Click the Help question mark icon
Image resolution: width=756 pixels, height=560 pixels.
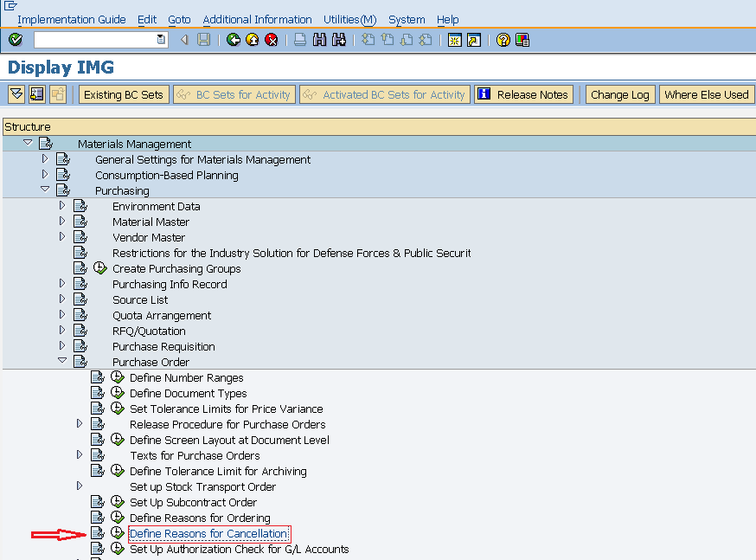(502, 40)
